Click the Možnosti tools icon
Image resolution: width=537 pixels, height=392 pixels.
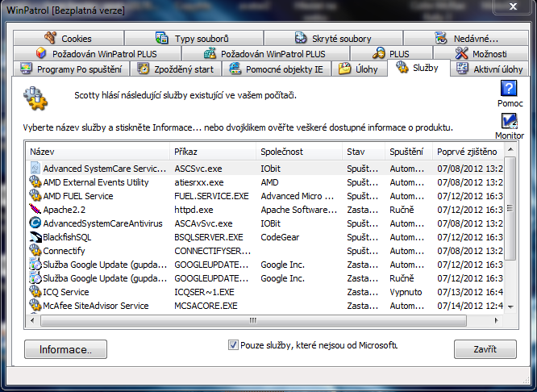click(x=462, y=53)
